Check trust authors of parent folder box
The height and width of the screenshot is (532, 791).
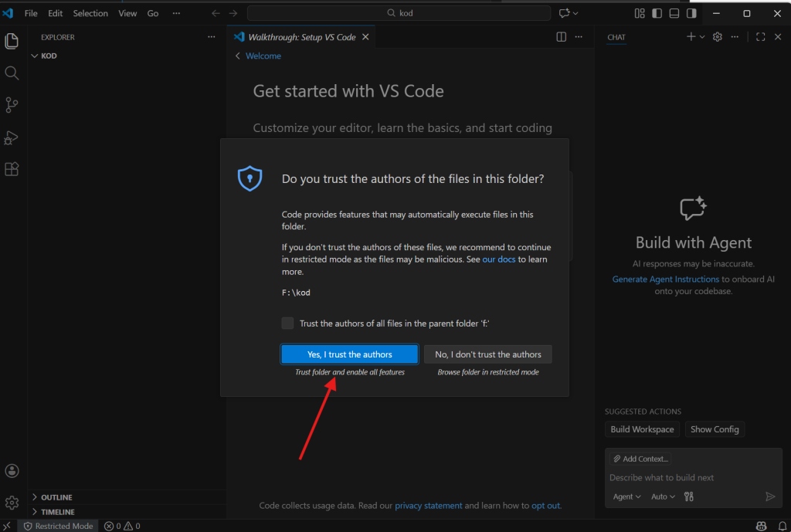click(x=287, y=324)
